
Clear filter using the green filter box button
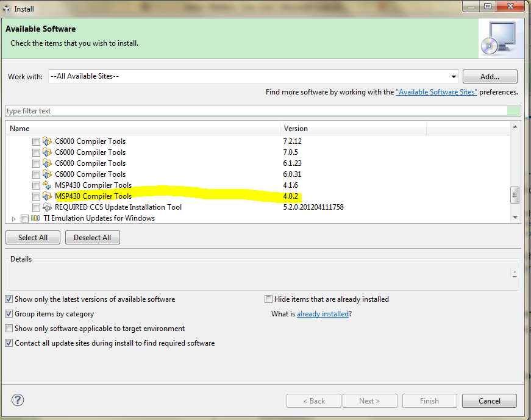(x=513, y=111)
